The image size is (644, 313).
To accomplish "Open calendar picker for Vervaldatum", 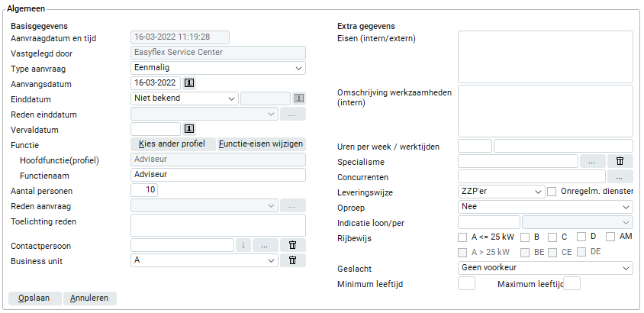I will [x=191, y=129].
